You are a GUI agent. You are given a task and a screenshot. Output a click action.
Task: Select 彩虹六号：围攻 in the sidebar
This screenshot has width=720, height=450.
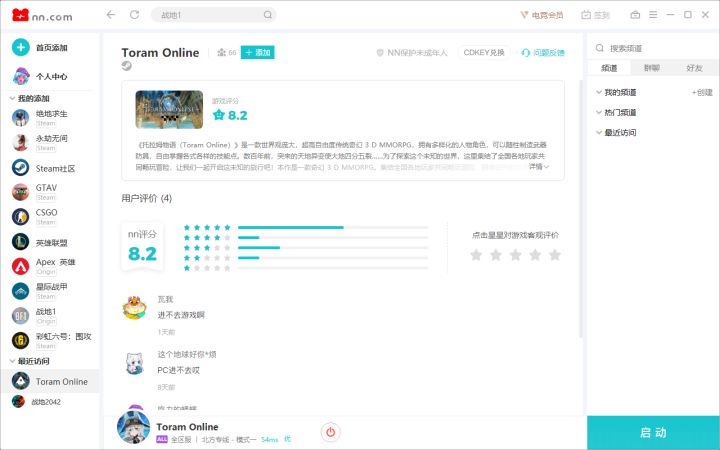point(50,341)
